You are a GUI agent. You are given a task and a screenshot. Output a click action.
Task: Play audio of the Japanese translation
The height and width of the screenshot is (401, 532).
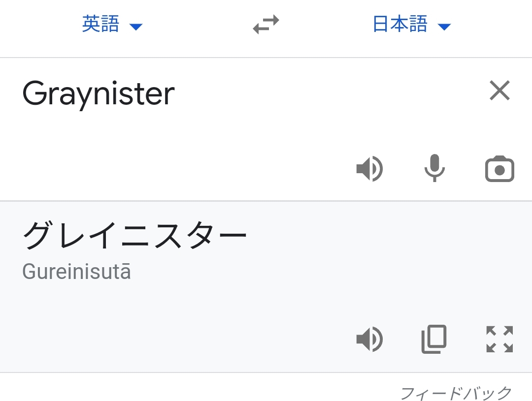pos(369,339)
